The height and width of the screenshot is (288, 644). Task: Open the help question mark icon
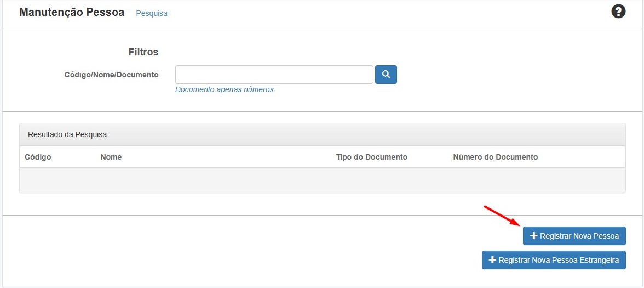pyautogui.click(x=618, y=12)
